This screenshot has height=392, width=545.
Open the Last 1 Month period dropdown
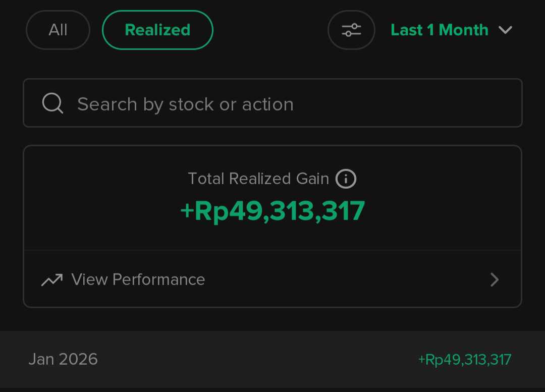(x=439, y=30)
